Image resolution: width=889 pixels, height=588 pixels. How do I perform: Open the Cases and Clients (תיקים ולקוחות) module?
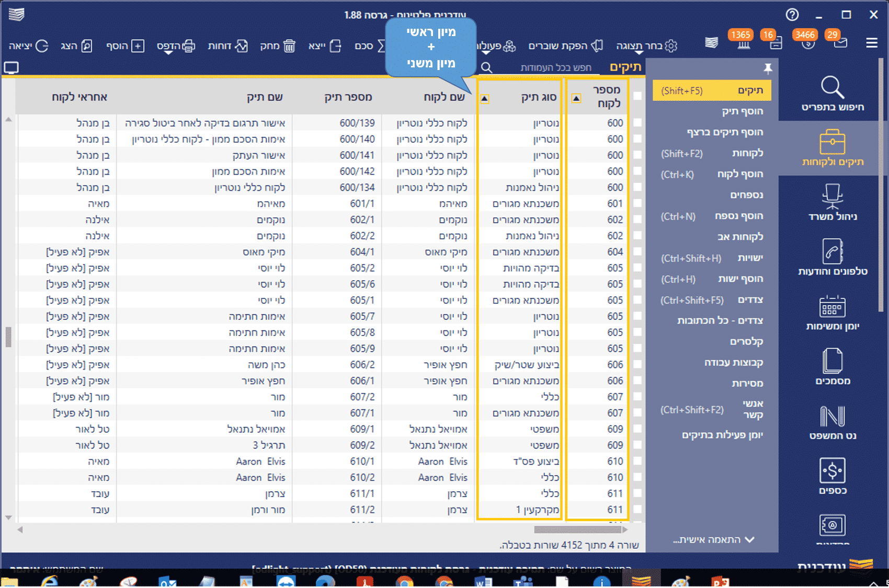[833, 148]
